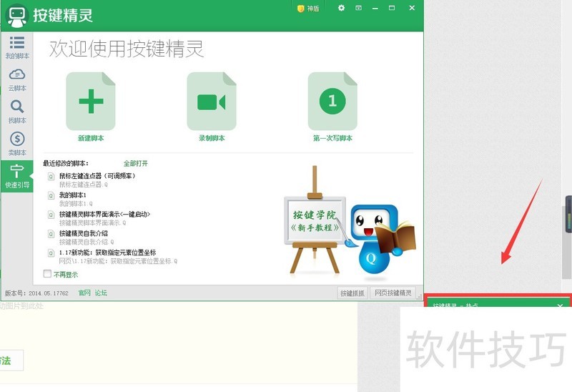Open the 云脚本 cloud scripts section
Screen dimensions: 572x392
click(17, 80)
